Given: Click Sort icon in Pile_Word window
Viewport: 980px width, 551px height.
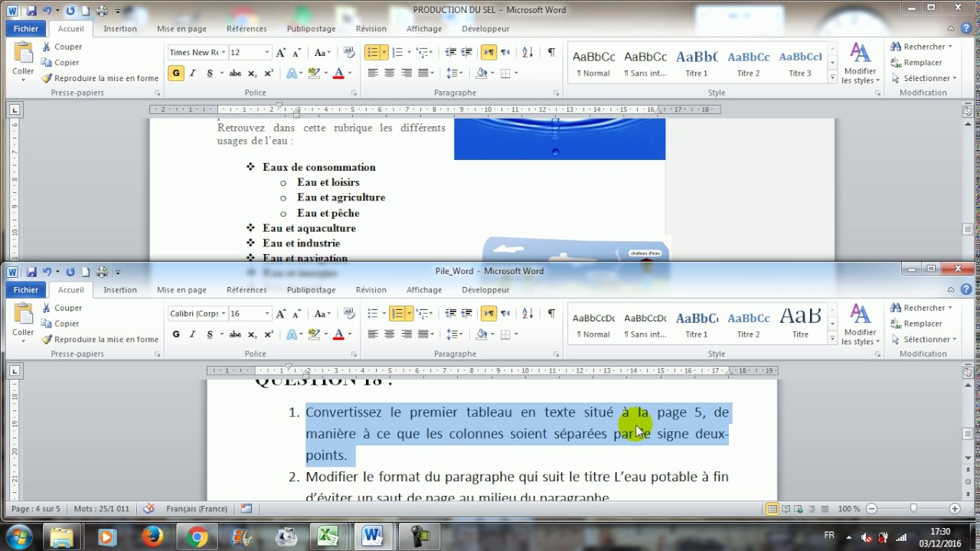Looking at the screenshot, I should click(528, 313).
